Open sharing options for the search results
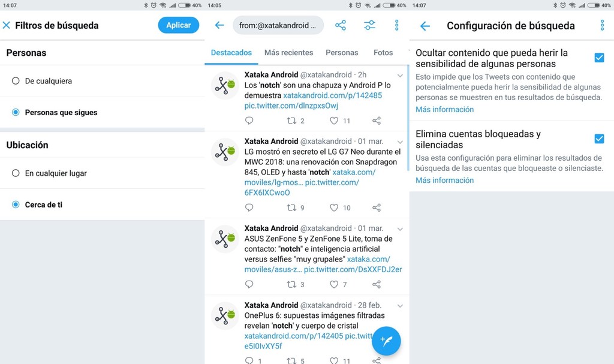 pyautogui.click(x=341, y=25)
